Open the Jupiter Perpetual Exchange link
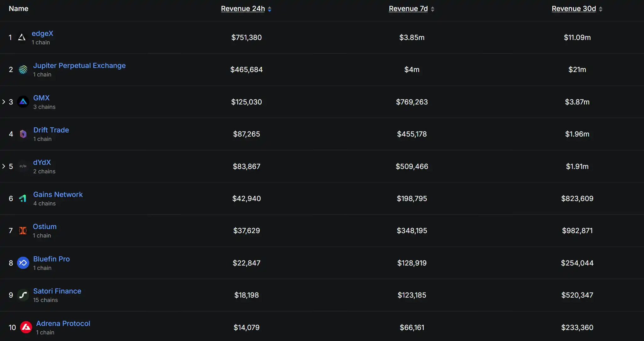 (x=79, y=65)
